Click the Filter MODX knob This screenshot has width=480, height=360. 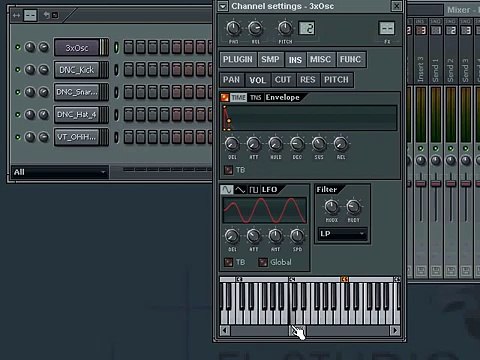[331, 207]
